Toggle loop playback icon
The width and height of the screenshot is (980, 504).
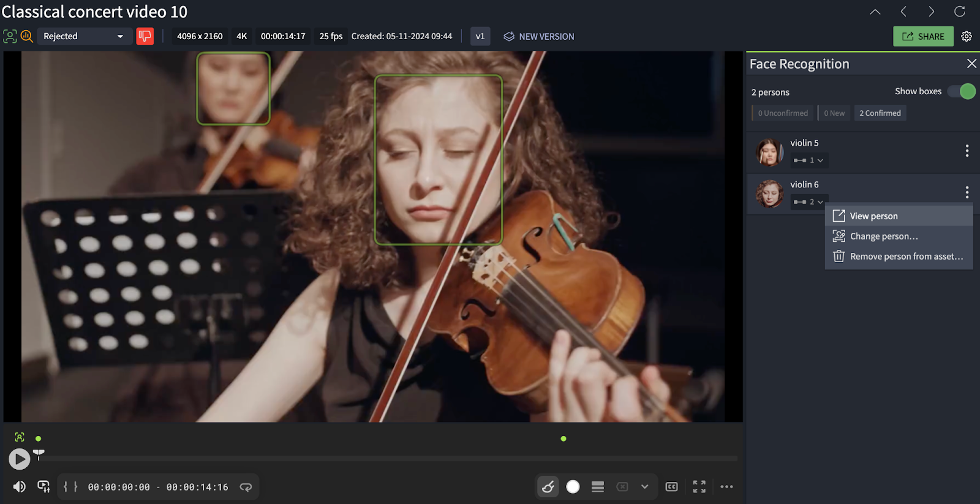pyautogui.click(x=246, y=487)
